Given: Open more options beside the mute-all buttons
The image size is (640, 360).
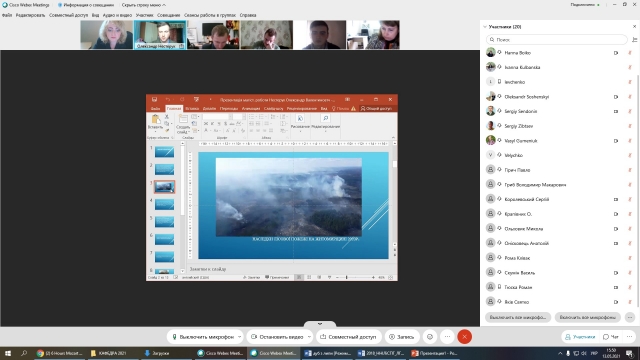Looking at the screenshot, I should click(630, 317).
